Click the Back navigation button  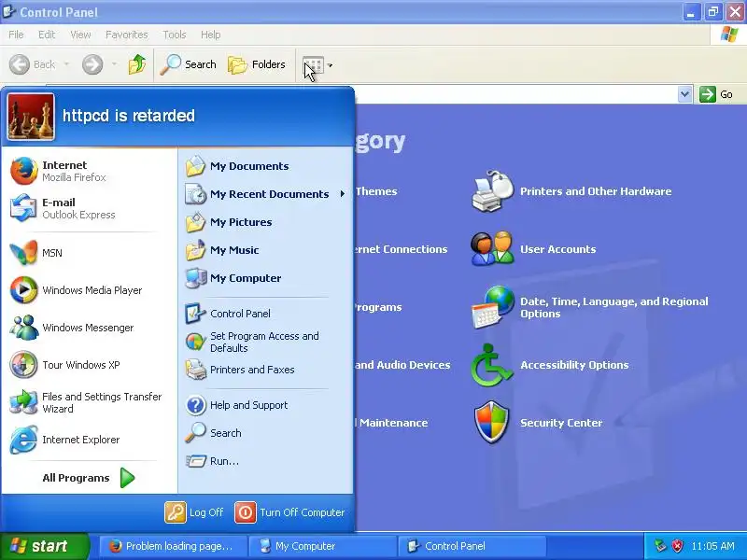coord(33,64)
